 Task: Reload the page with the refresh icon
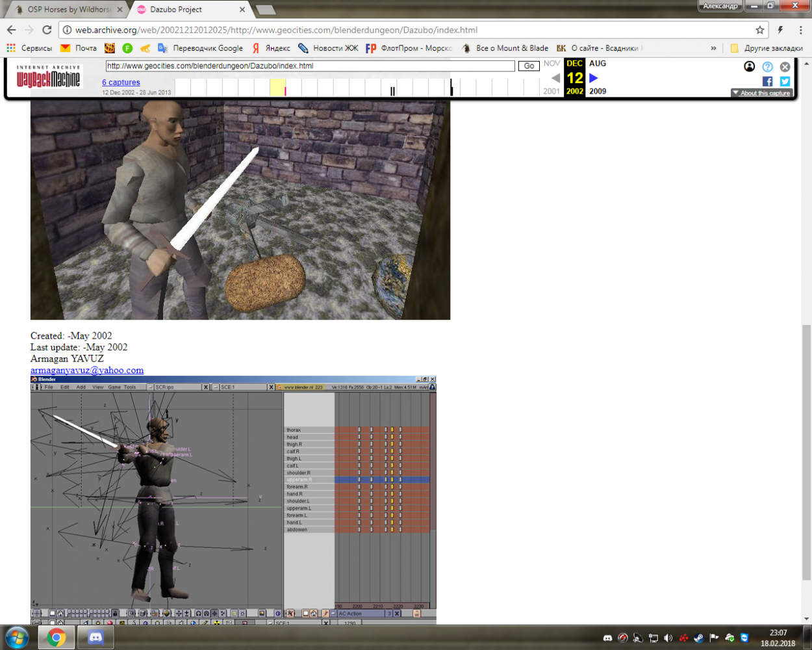47,30
